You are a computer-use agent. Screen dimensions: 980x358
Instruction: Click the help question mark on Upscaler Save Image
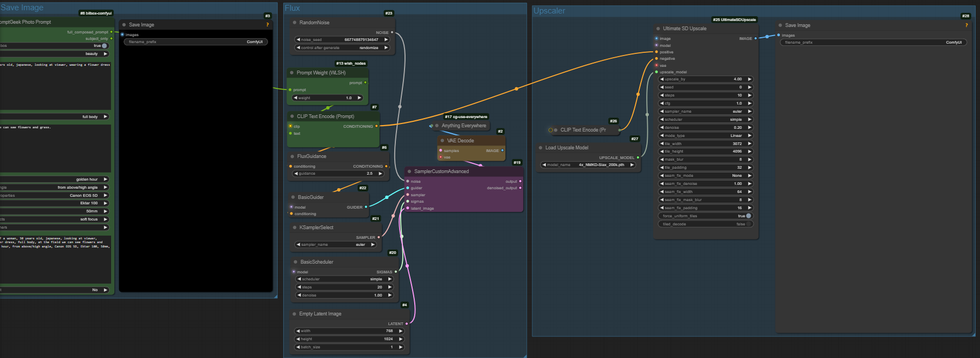966,25
